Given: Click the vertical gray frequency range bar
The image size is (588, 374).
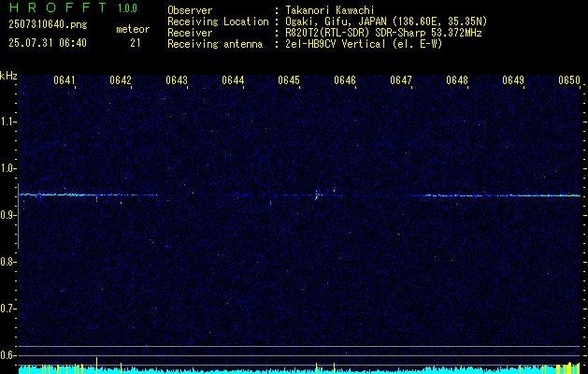Looking at the screenshot, I should tap(18, 216).
